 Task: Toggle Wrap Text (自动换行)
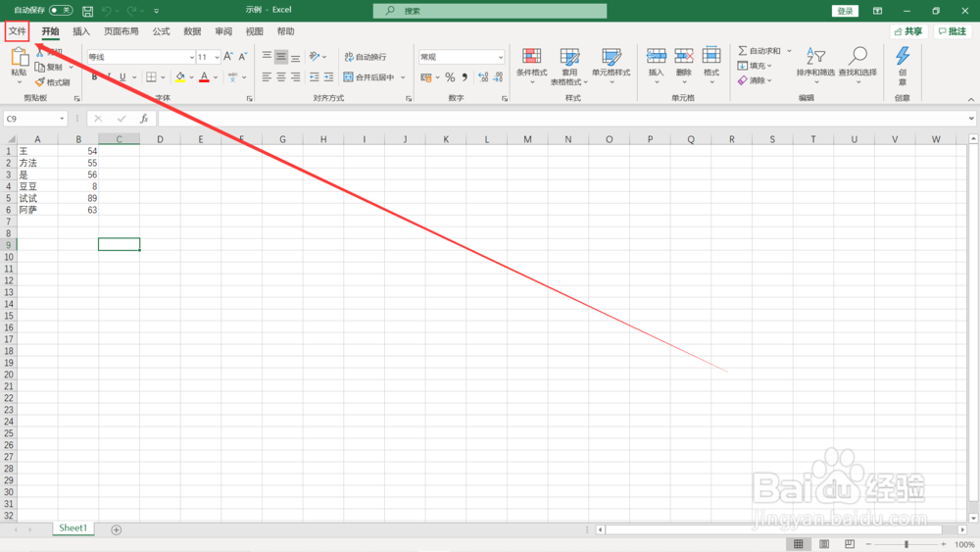[366, 57]
